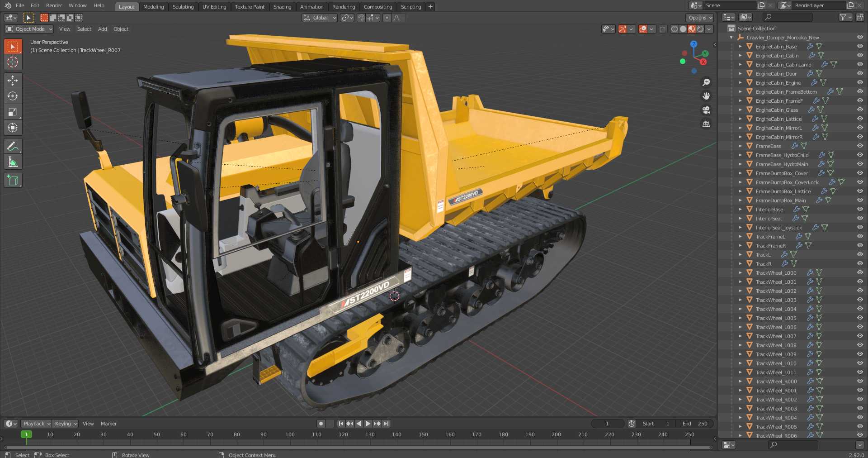Switch perspective/orthographic grid icon
This screenshot has height=458, width=868.
(x=706, y=124)
